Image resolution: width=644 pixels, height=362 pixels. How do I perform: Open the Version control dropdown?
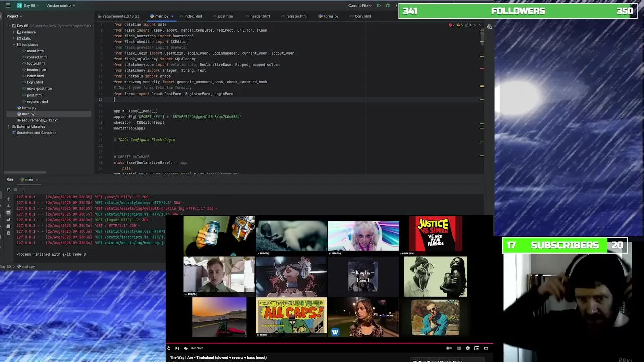(61, 5)
